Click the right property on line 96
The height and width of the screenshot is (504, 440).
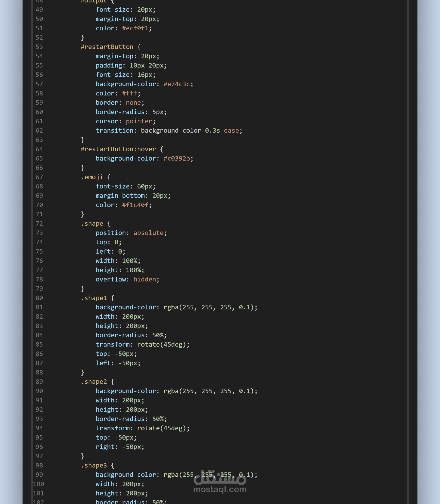[x=103, y=447]
